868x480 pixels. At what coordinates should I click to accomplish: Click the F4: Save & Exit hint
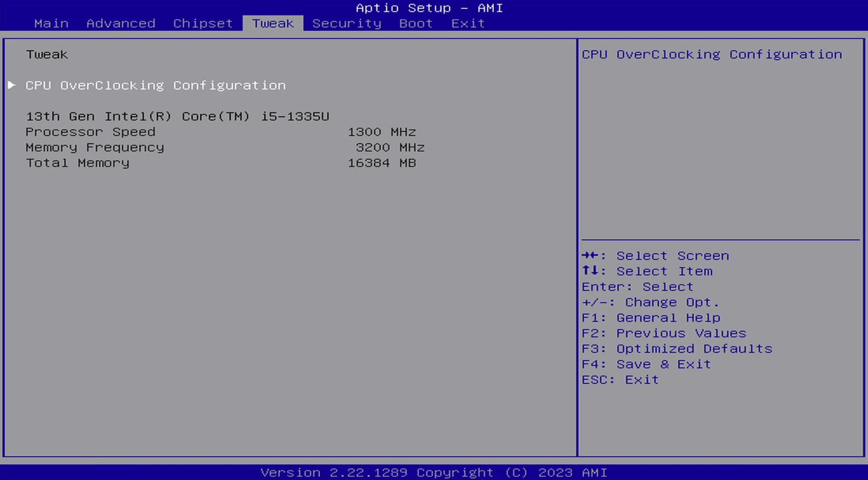click(x=646, y=364)
